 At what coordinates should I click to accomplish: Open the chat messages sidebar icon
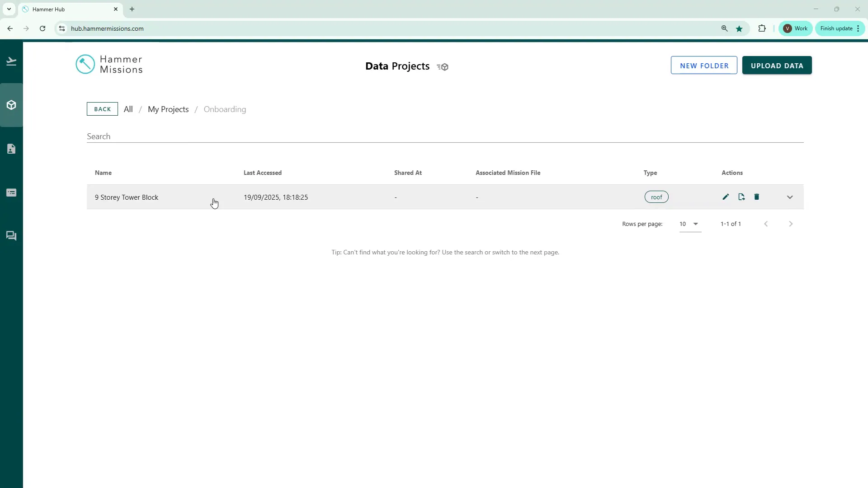(11, 236)
